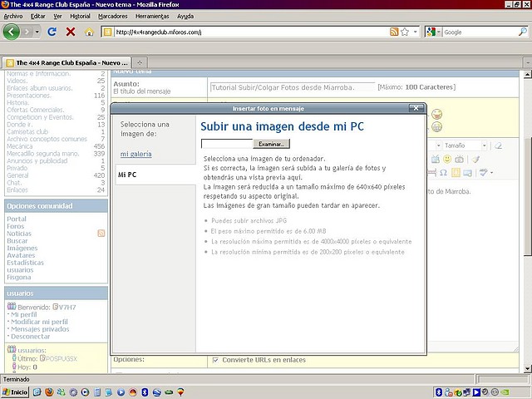
Task: Stop loading with the red X icon
Action: (71, 32)
